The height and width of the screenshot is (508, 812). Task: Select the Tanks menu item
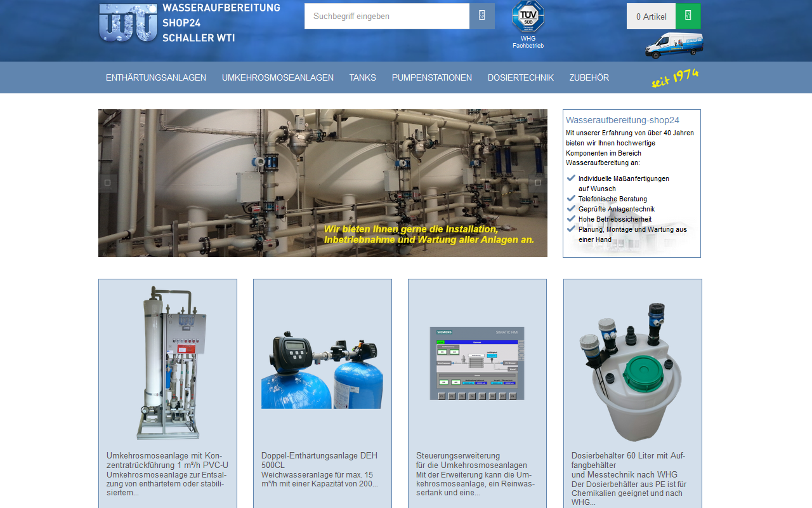362,77
